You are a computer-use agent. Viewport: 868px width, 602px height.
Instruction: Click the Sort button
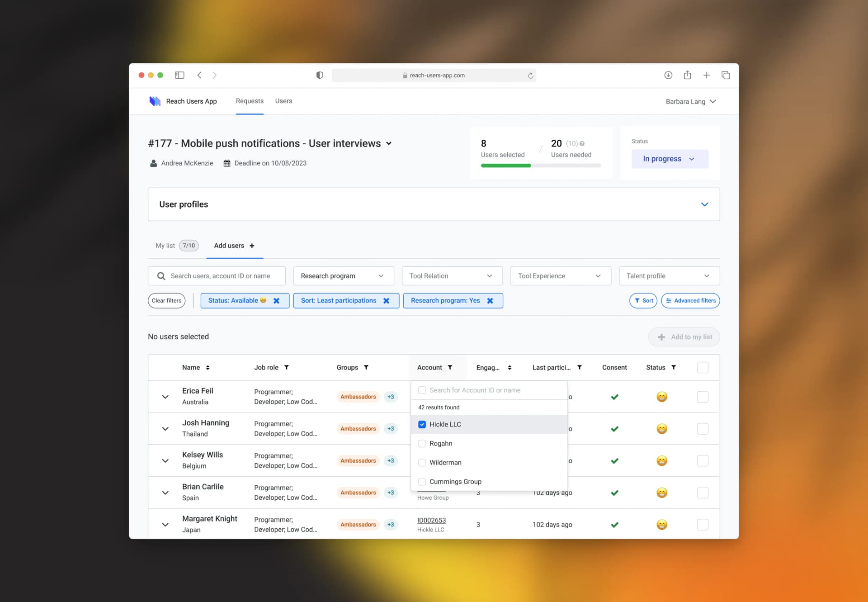(x=643, y=301)
